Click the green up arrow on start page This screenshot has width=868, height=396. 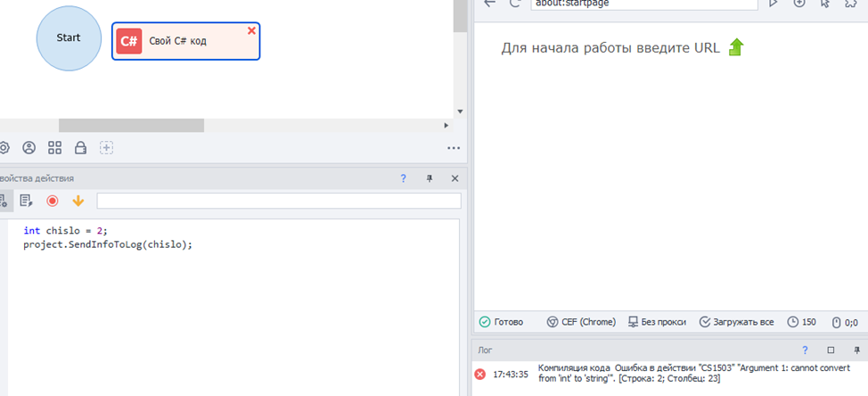point(736,47)
